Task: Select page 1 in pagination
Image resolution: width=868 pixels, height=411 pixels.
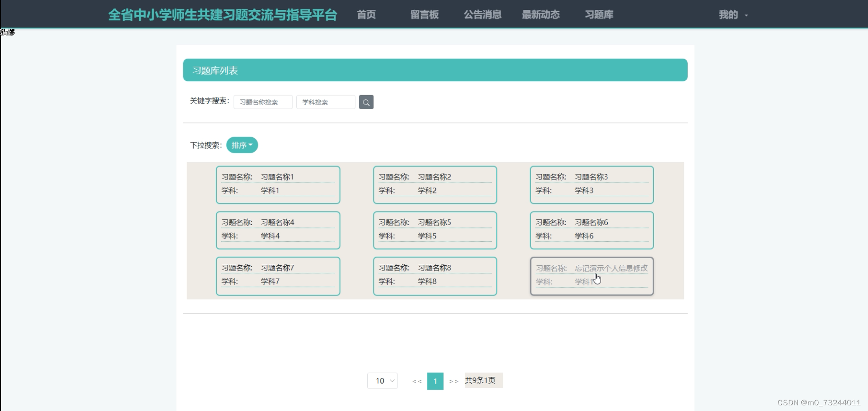Action: click(x=435, y=381)
